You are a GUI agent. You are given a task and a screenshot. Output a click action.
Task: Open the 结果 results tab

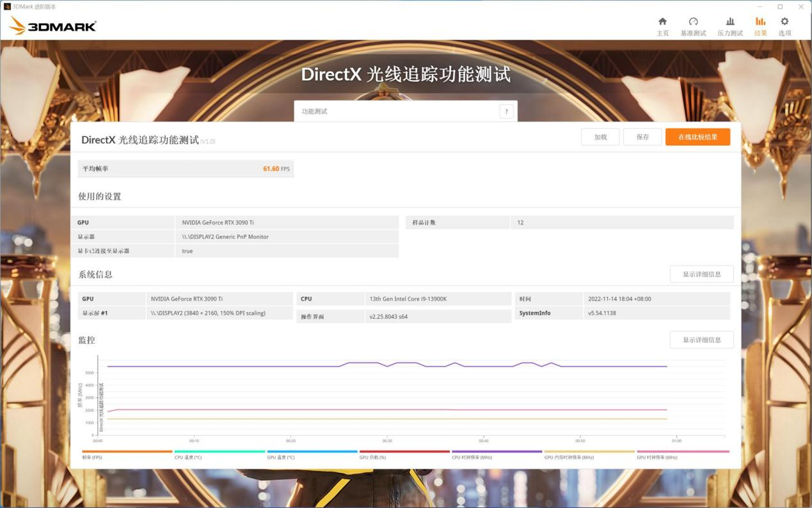760,26
